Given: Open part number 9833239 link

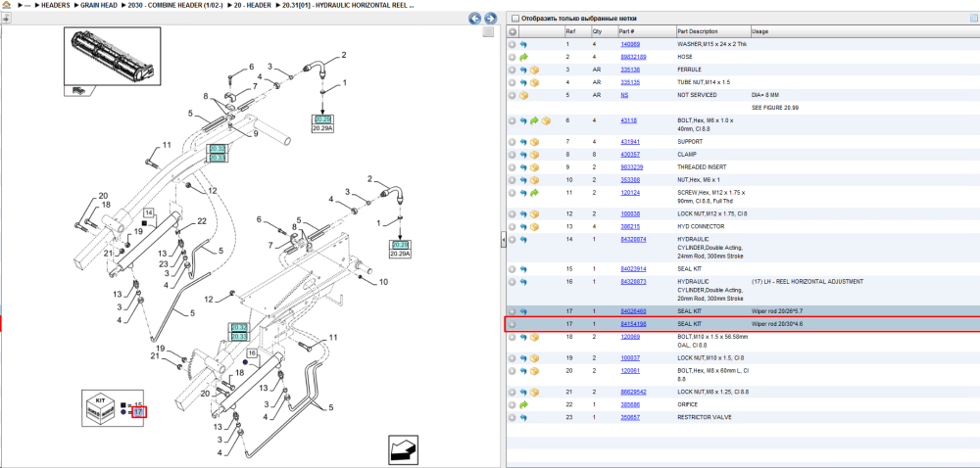Looking at the screenshot, I should (631, 167).
